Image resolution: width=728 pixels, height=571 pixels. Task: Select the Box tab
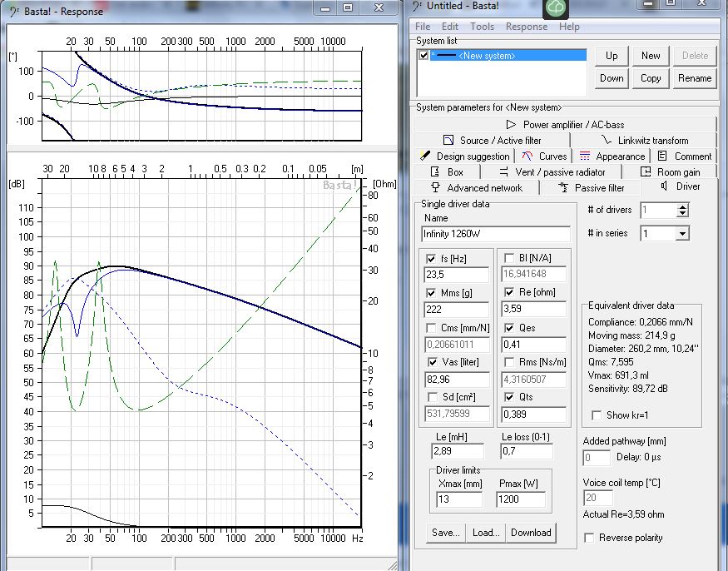pos(447,172)
